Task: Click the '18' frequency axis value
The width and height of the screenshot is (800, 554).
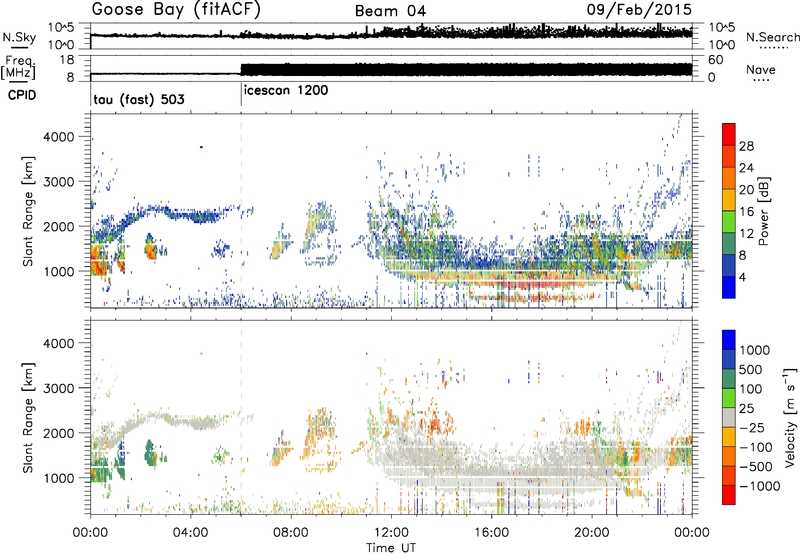Action: pyautogui.click(x=67, y=60)
